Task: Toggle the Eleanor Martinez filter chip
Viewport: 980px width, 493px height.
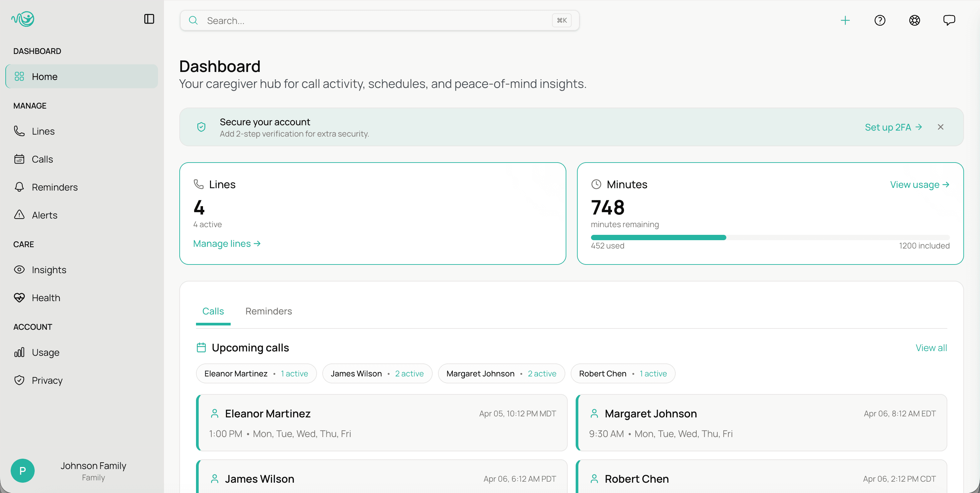Action: pos(256,373)
